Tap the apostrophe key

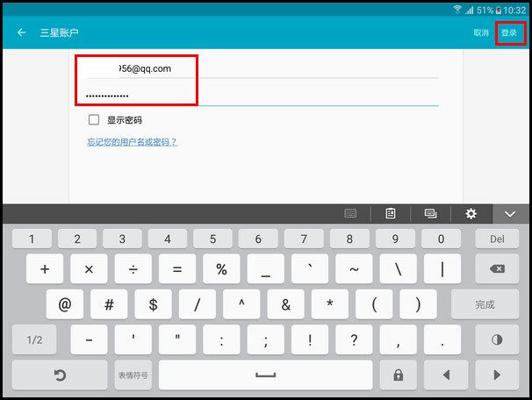[133, 339]
